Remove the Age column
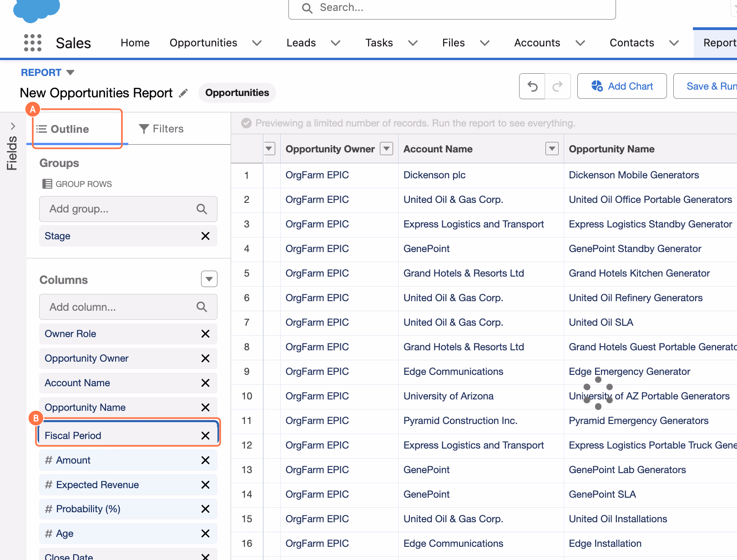This screenshot has height=560, width=737. tap(206, 534)
